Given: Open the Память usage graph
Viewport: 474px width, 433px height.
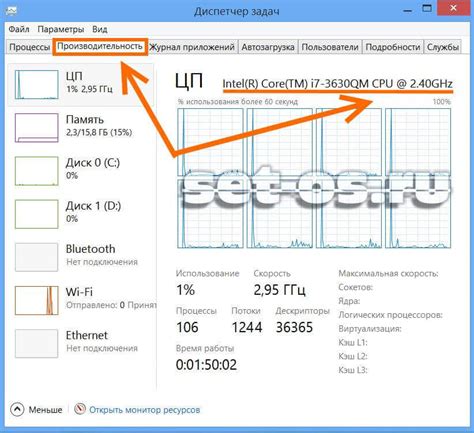Looking at the screenshot, I should click(37, 128).
